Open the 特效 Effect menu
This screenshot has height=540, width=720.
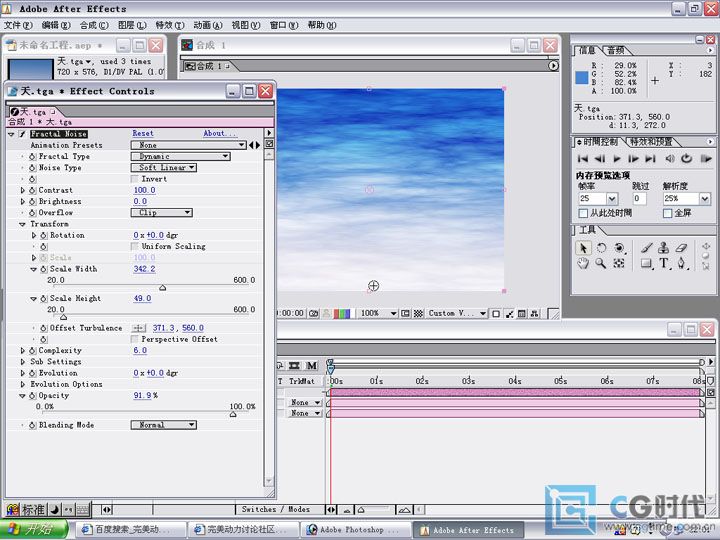(x=170, y=25)
